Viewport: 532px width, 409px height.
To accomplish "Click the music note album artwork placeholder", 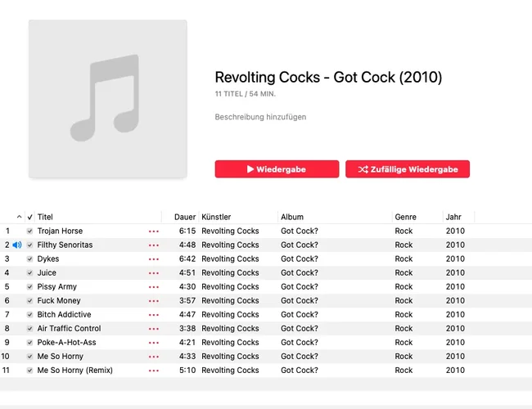I will point(107,98).
